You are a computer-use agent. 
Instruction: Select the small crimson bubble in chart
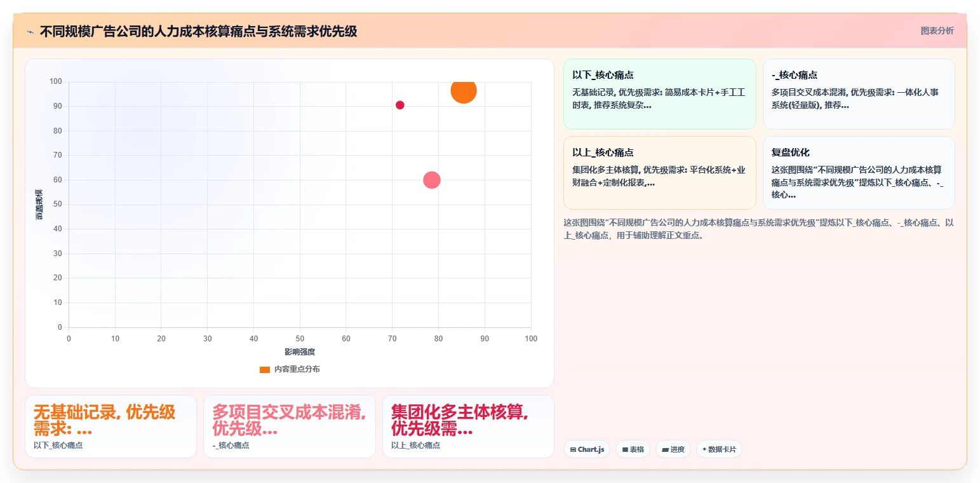pyautogui.click(x=400, y=105)
